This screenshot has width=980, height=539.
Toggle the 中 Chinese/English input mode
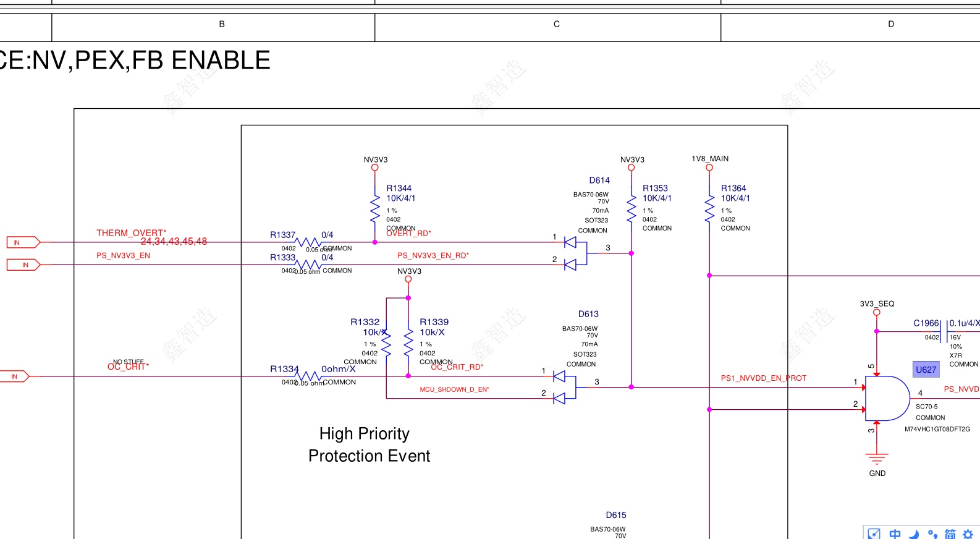tap(895, 533)
